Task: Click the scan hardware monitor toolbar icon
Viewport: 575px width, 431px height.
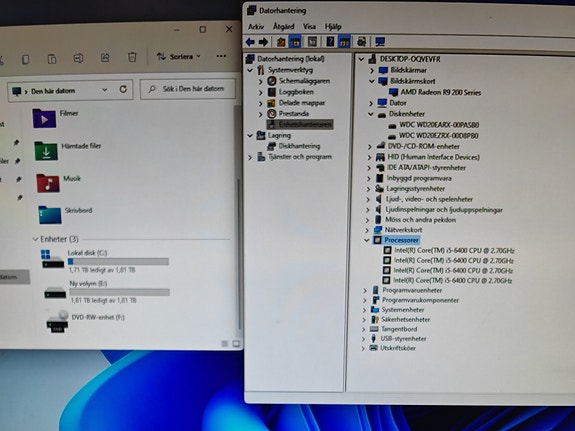Action: (x=380, y=42)
